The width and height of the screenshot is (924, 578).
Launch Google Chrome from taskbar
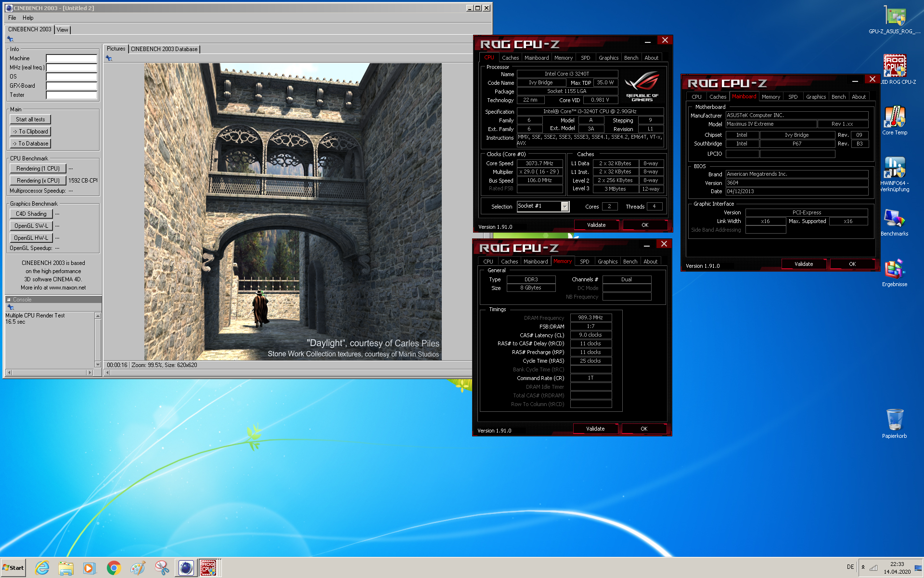[114, 568]
